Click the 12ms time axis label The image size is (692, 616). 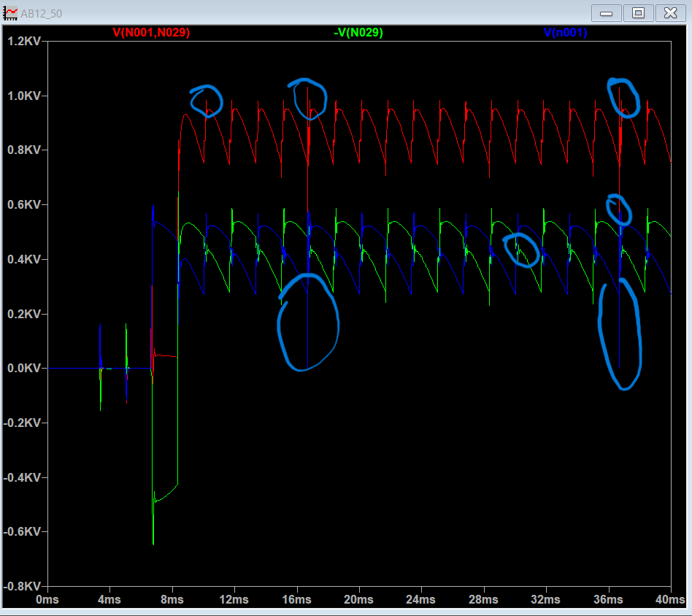point(234,600)
